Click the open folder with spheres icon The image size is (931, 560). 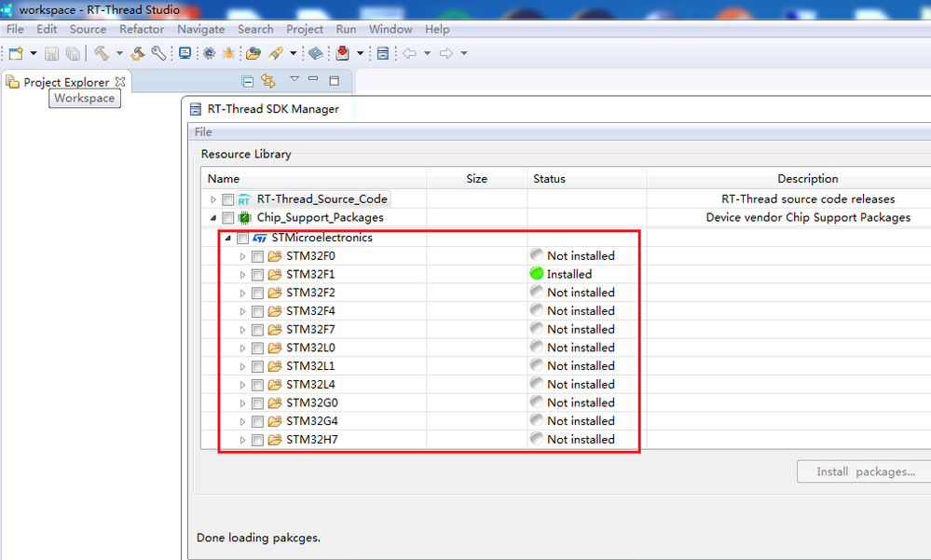[x=253, y=53]
